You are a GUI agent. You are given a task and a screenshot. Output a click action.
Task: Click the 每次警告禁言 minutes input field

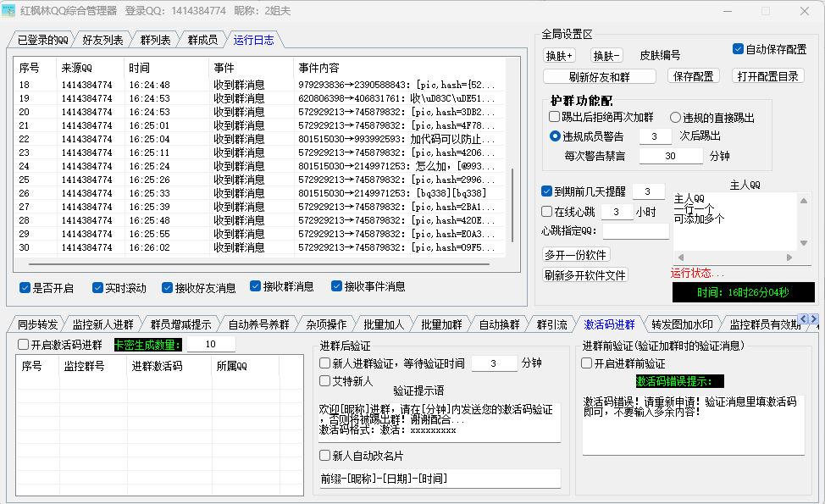671,156
